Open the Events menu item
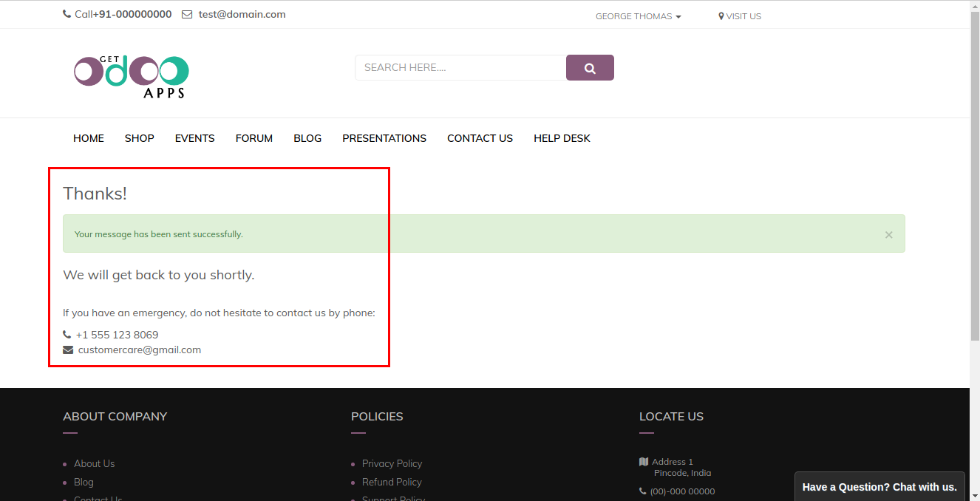The height and width of the screenshot is (501, 980). (x=194, y=138)
